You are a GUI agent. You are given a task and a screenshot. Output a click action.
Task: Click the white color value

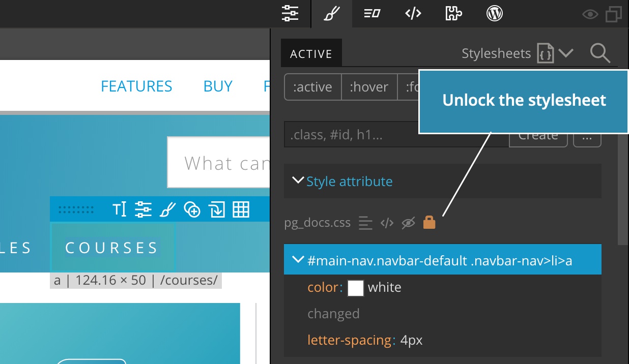click(384, 287)
